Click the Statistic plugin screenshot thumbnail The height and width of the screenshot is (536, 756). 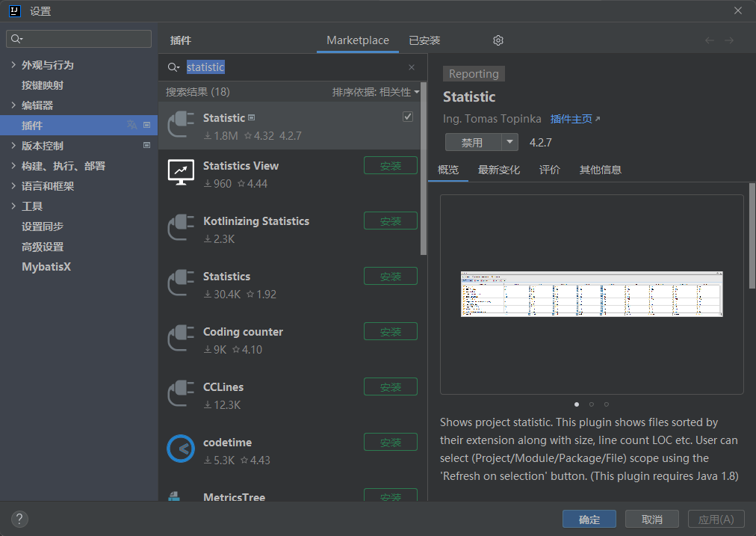click(x=592, y=294)
